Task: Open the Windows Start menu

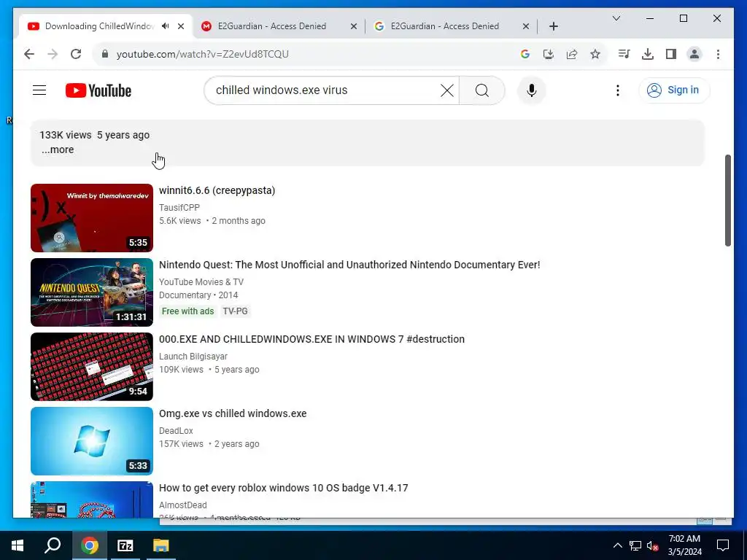Action: (x=18, y=545)
